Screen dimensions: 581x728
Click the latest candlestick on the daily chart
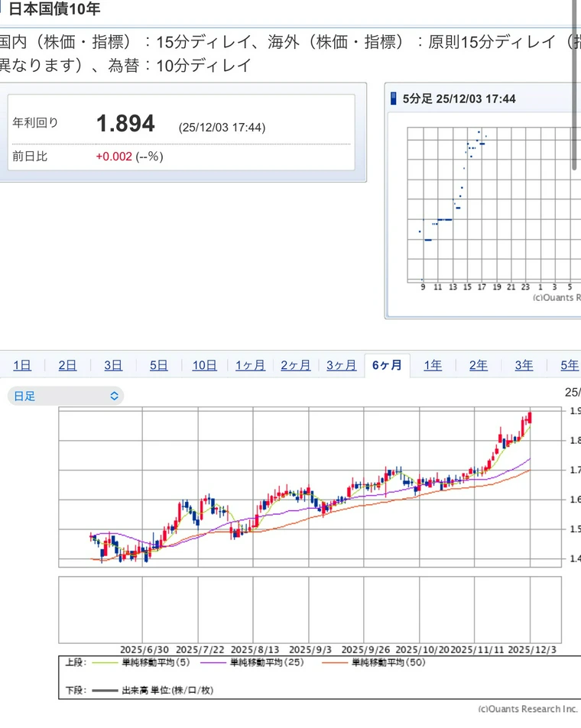point(530,417)
